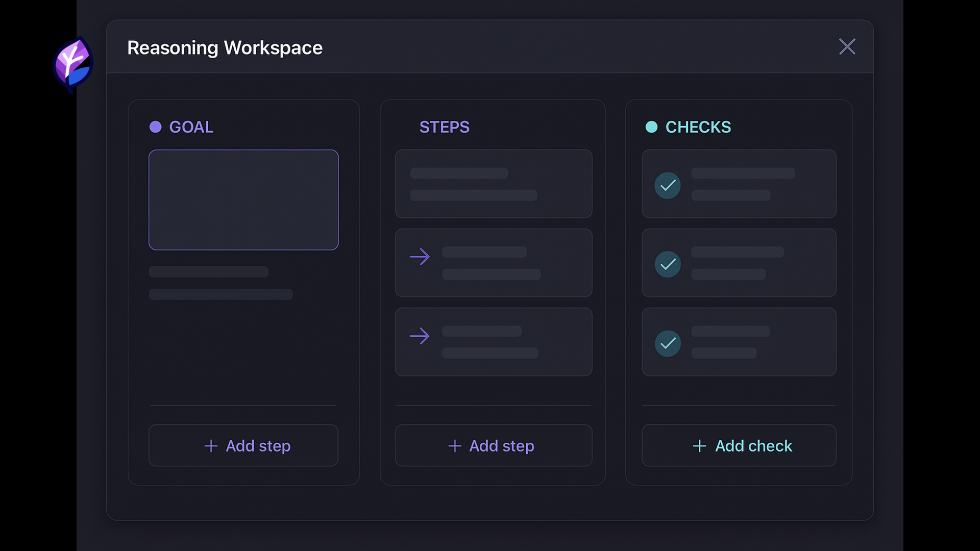
Task: Click the Reasoning Workspace title text
Action: point(225,48)
